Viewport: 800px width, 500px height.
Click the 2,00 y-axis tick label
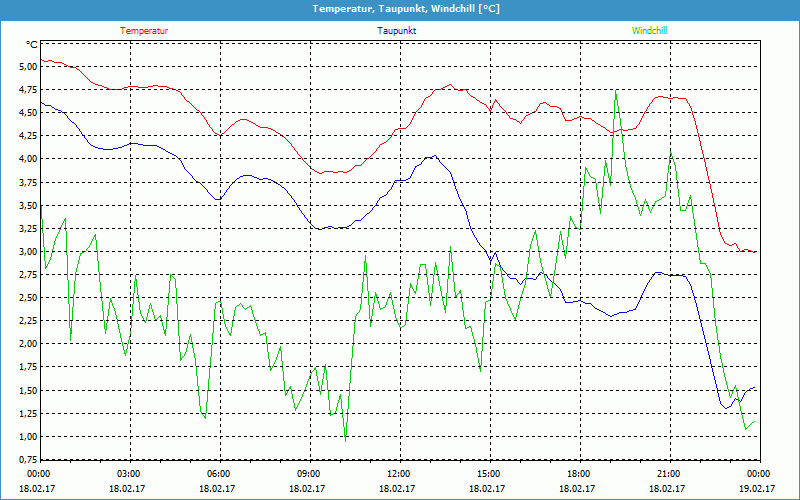[27, 344]
